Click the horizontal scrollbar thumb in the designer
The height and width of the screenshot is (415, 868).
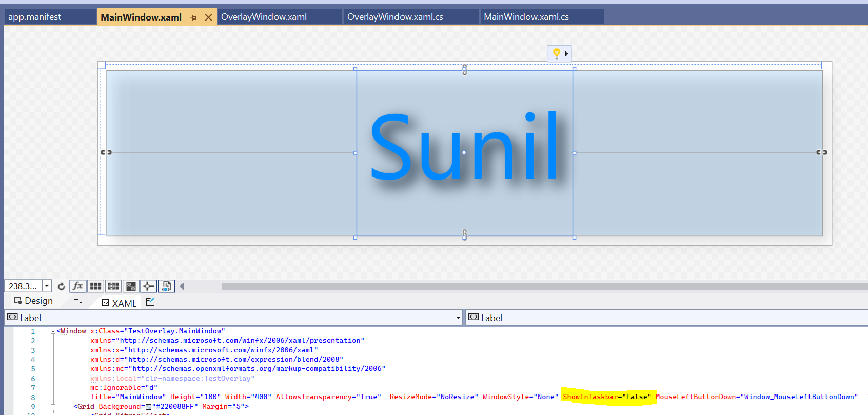click(545, 286)
